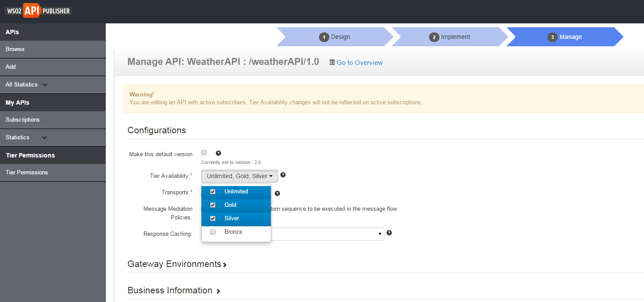Uncheck the Unlimited tier option
This screenshot has width=644, height=302.
[213, 192]
